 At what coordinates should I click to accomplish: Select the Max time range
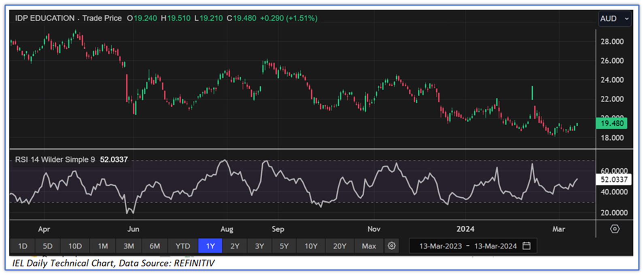[369, 246]
